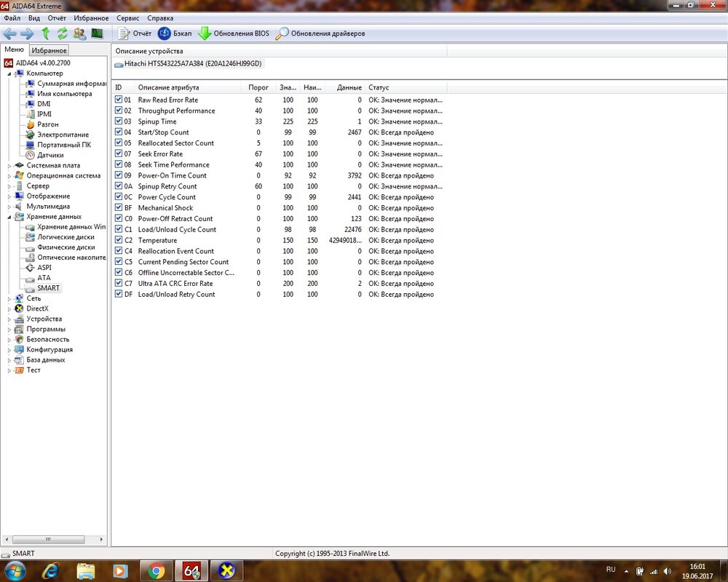Toggle Load/Unload Retry Count checkbox

(119, 294)
